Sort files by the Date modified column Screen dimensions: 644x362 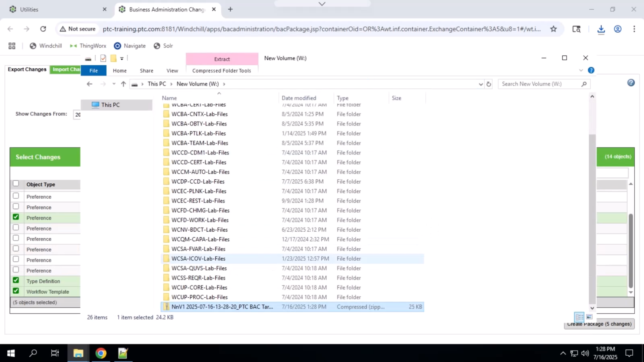(299, 98)
